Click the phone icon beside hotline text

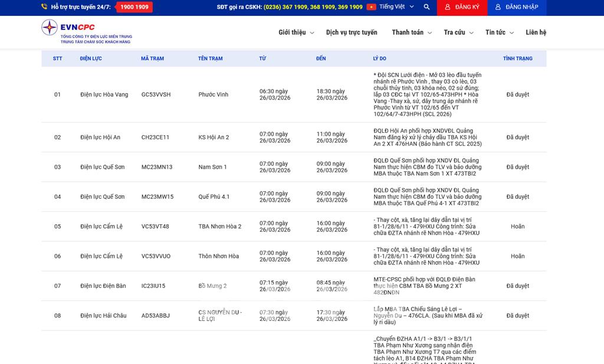pyautogui.click(x=44, y=7)
